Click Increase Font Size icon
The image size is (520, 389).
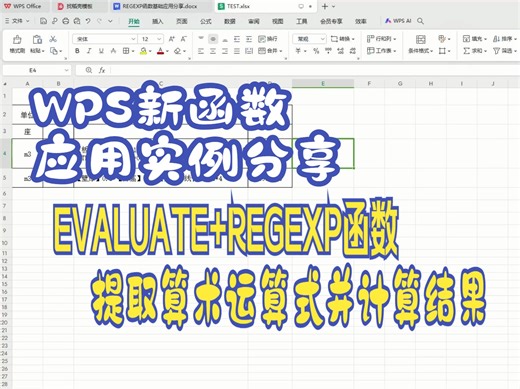coord(172,39)
